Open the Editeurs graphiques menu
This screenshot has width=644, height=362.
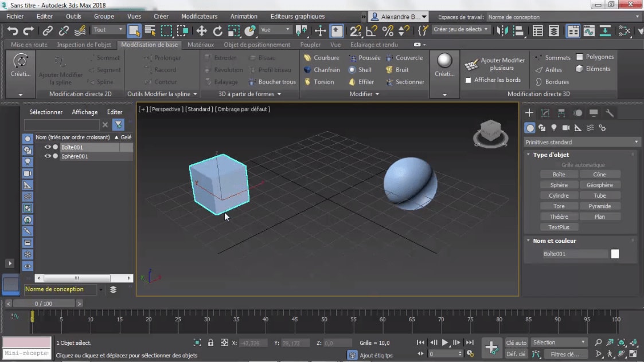click(298, 17)
